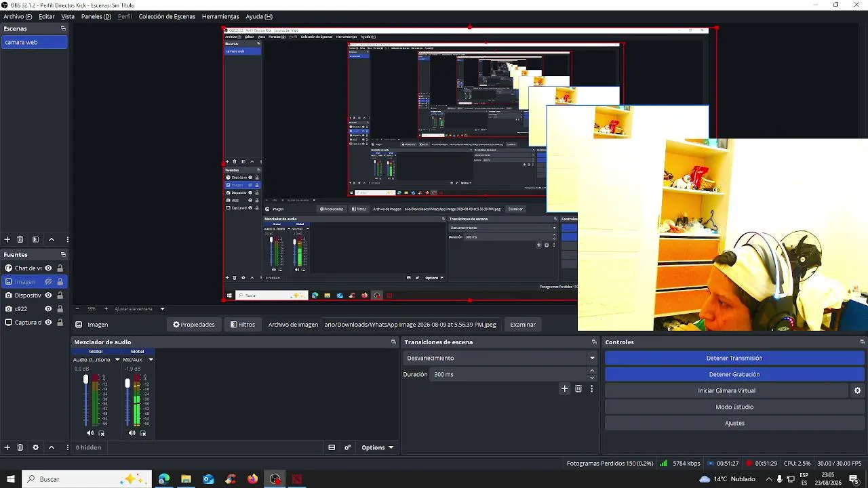Expand Mic/Aux mixer options arrow
The image size is (868, 488).
coord(151,359)
